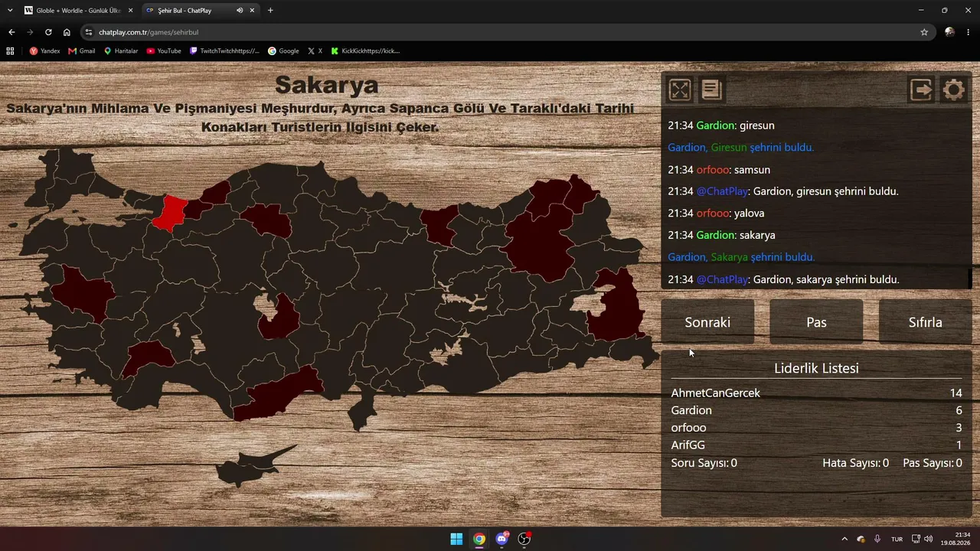Open the notes/log document icon
The image size is (980, 551).
711,90
